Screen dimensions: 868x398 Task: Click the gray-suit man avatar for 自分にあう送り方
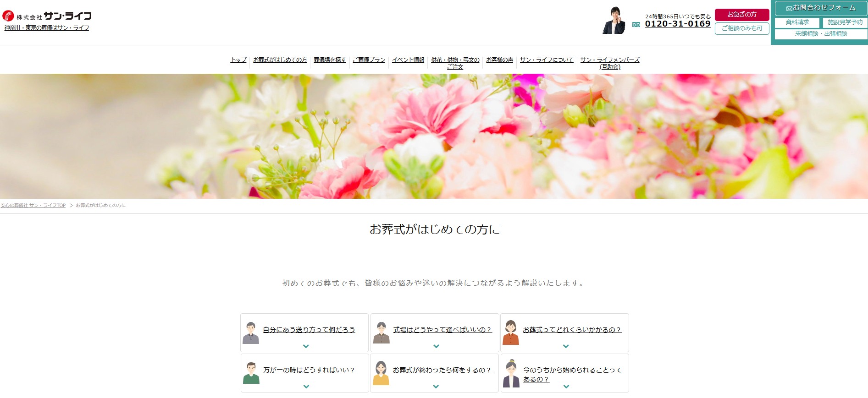251,333
